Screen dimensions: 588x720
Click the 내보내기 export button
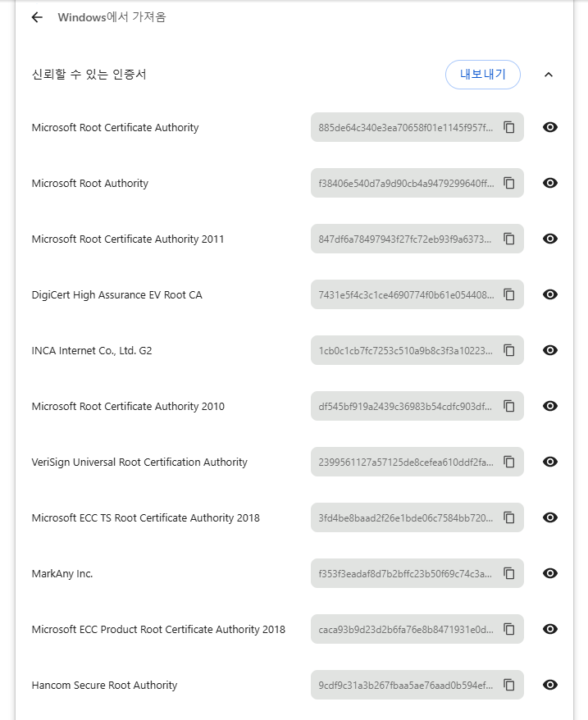pyautogui.click(x=483, y=75)
